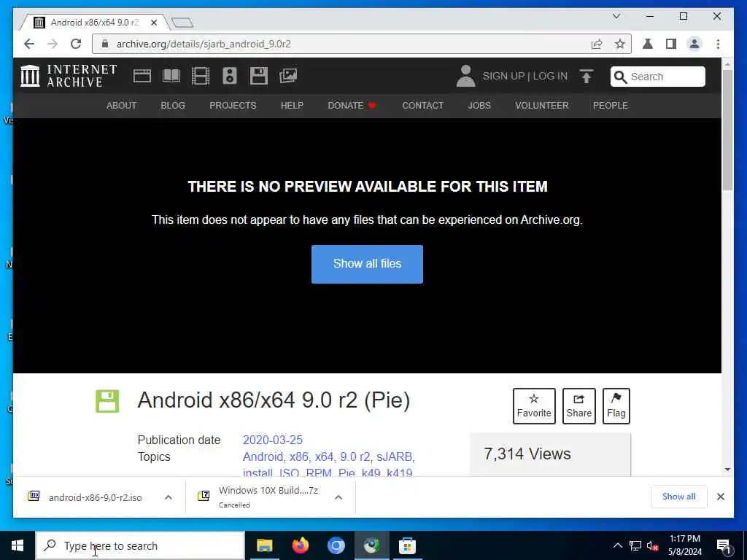Open Microsoft Store from taskbar
The image size is (747, 560).
tap(407, 545)
